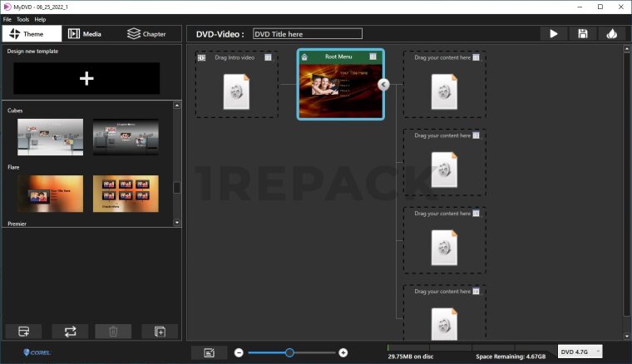Screen dimensions: 632x364
Task: Preview the DVD with the play button
Action: (x=552, y=34)
